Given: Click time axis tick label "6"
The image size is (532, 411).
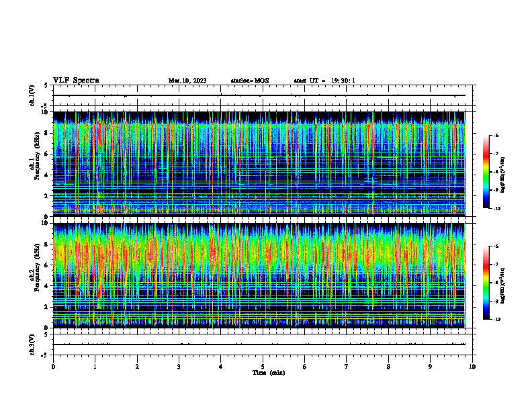Looking at the screenshot, I should (305, 367).
